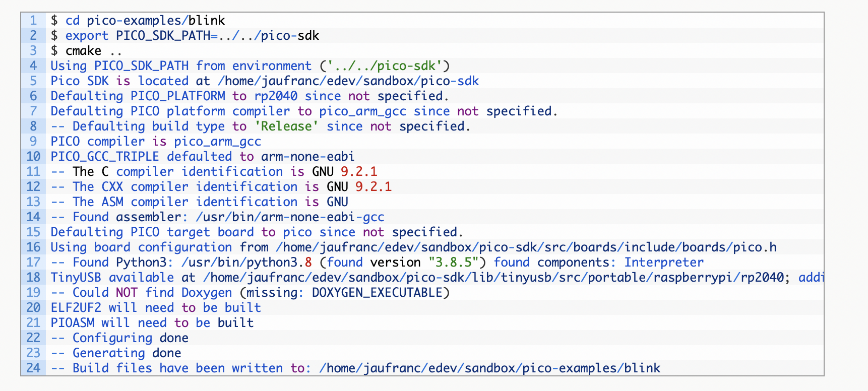This screenshot has height=391, width=868.
Task: Select 'Pico SDK is located at' line
Action: click(265, 81)
